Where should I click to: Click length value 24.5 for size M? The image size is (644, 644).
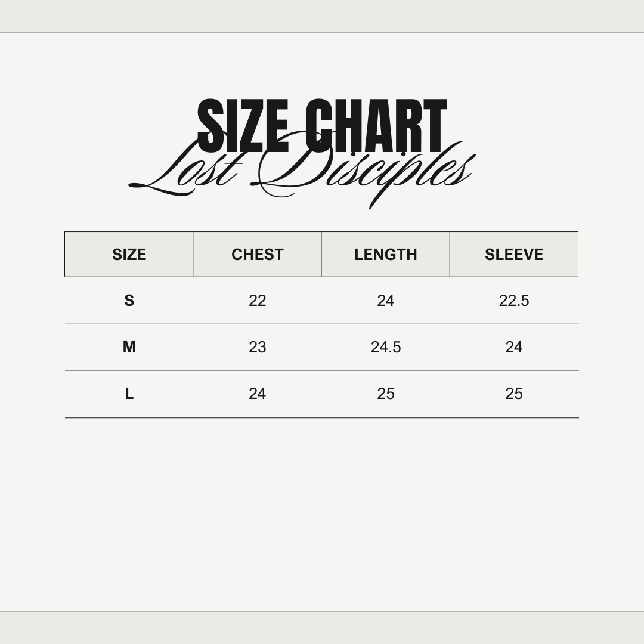click(386, 347)
